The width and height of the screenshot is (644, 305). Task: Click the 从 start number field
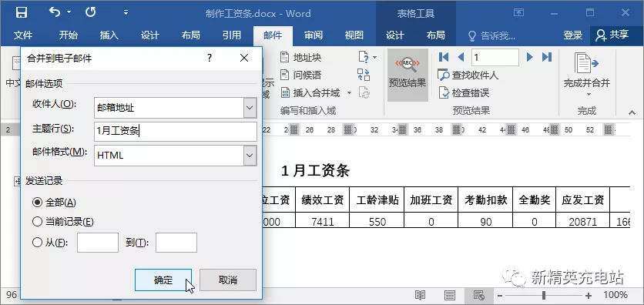click(98, 243)
